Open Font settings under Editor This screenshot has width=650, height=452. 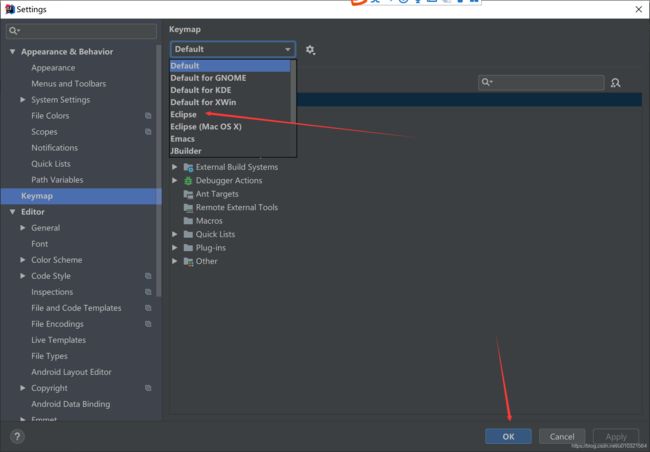click(40, 244)
